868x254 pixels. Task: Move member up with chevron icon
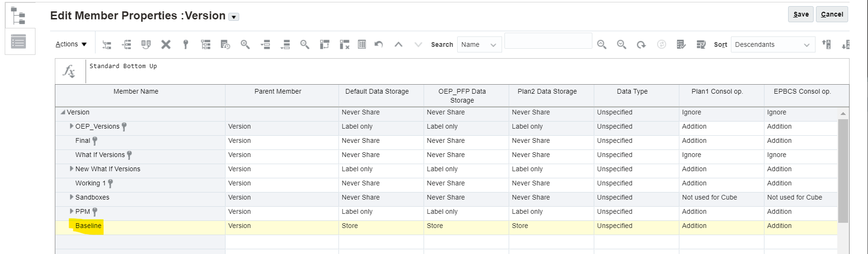(x=399, y=44)
